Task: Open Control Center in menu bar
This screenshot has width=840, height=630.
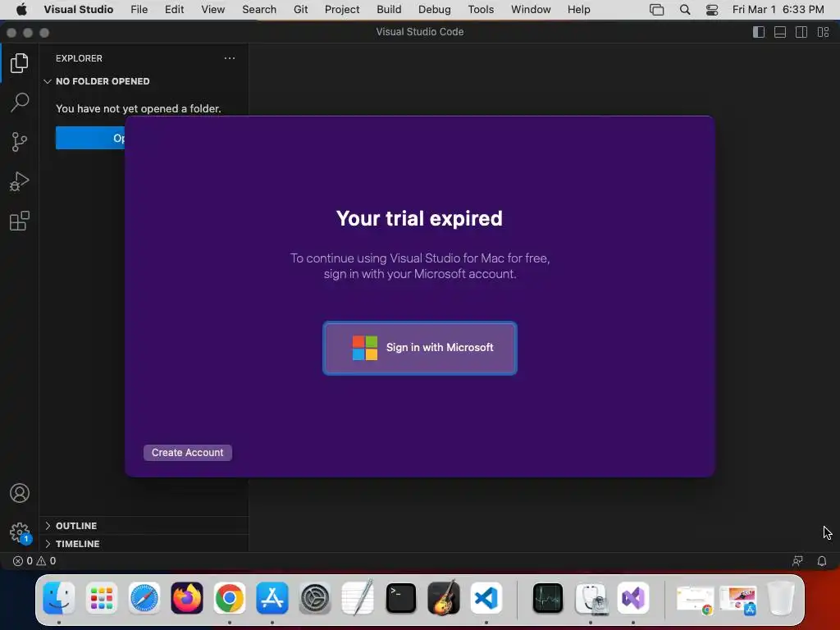Action: 712,10
